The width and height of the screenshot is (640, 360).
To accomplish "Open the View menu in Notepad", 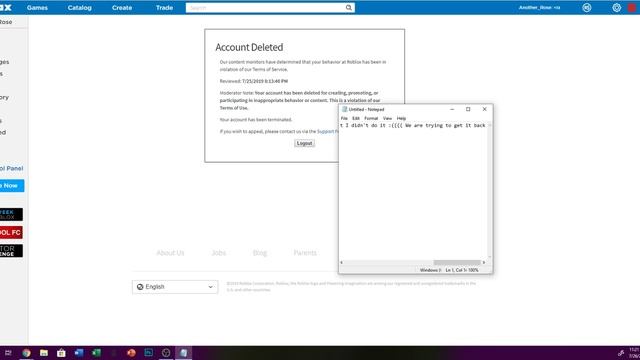I will click(x=387, y=118).
